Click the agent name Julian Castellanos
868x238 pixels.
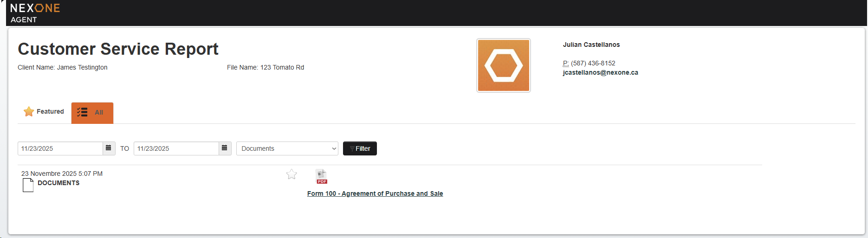[x=591, y=45]
